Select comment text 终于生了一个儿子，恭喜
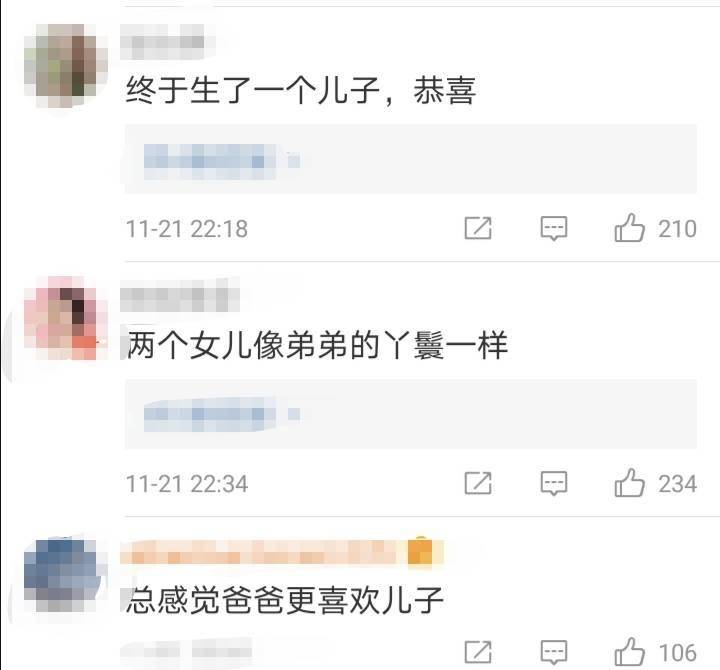 [x=301, y=90]
